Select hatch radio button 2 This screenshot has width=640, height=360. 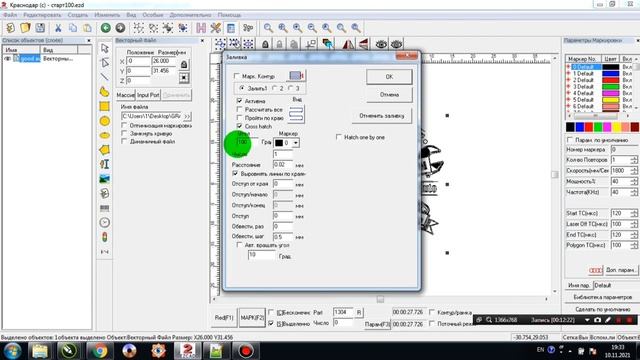click(x=275, y=88)
